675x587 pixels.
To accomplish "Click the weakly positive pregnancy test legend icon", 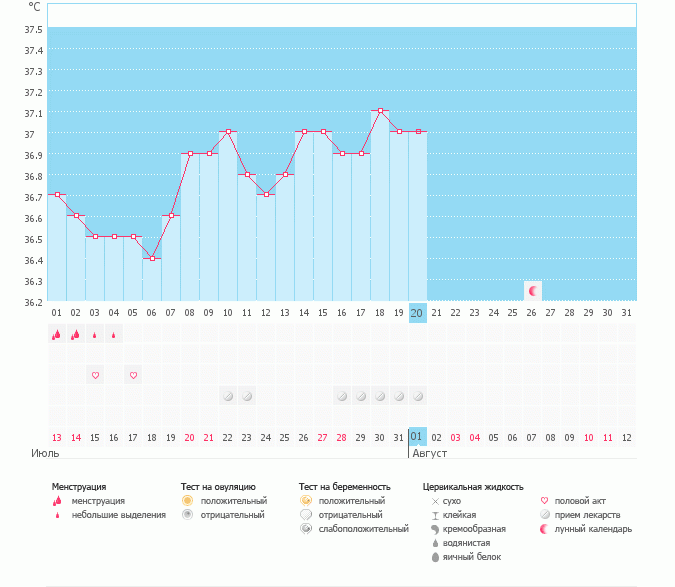I will click(305, 528).
